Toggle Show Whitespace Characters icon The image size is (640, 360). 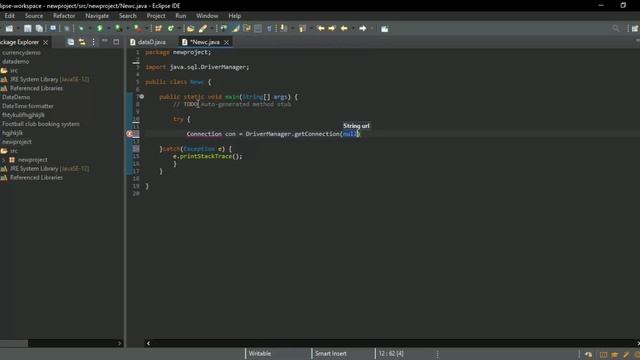(x=269, y=28)
